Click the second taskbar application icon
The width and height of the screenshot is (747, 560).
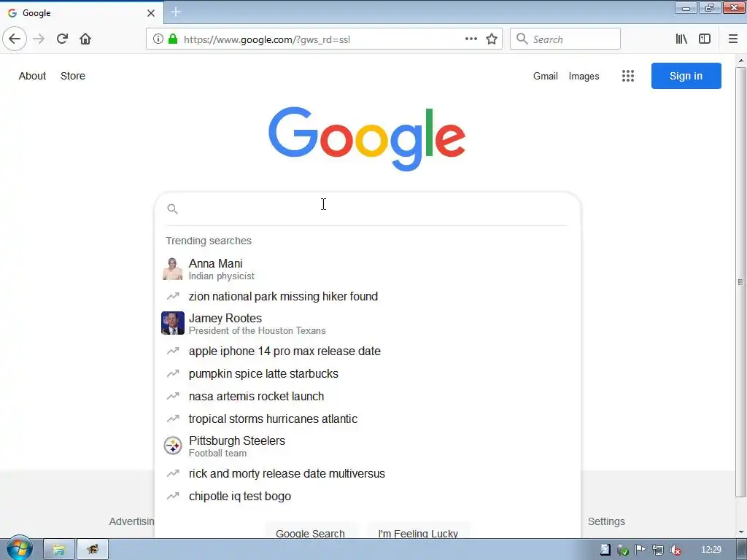point(93,550)
